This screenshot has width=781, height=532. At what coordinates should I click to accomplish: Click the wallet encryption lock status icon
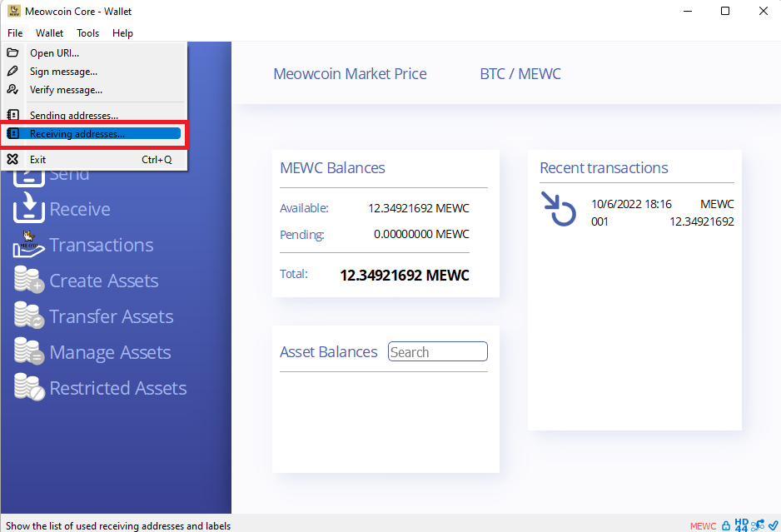coord(726,525)
